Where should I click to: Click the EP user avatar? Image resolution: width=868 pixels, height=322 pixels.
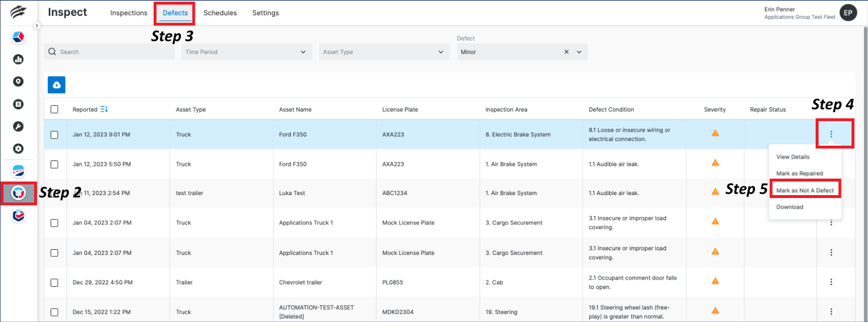pos(848,13)
